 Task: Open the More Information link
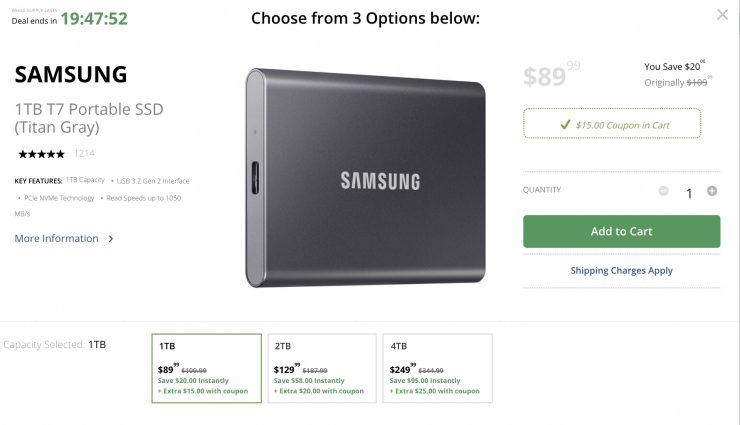pos(56,239)
